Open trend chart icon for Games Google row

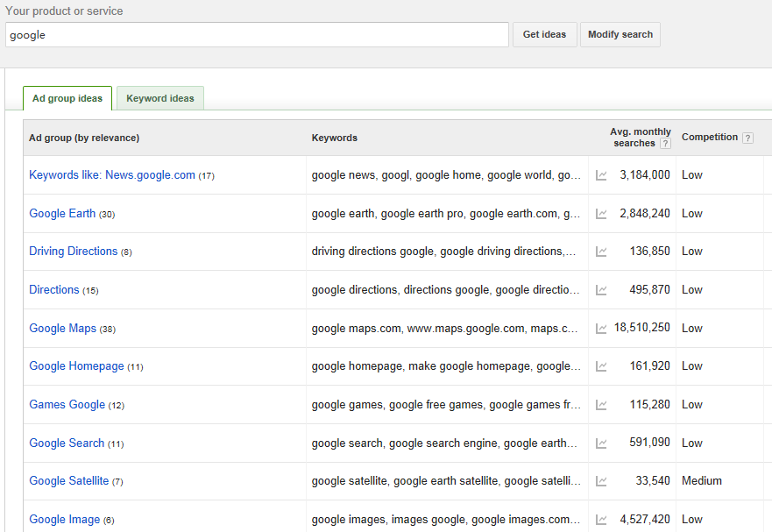pyautogui.click(x=601, y=405)
